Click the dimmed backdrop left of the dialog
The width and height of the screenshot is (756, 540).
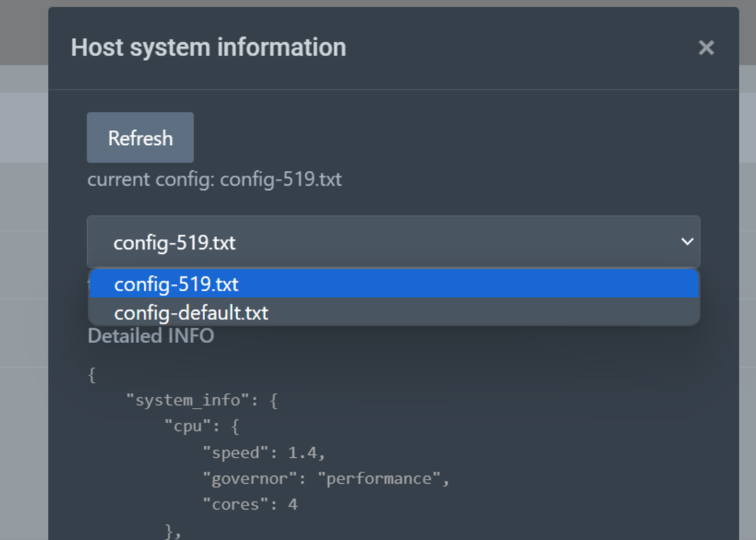point(23,281)
